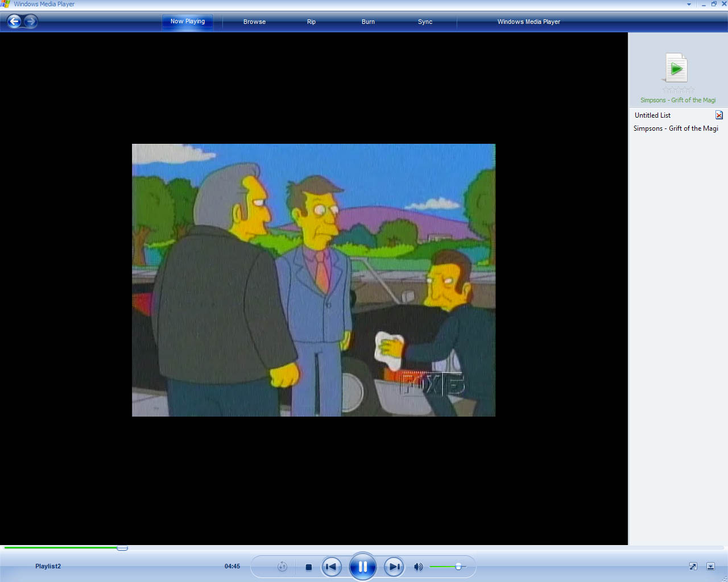Go back with the Back arrow button

coord(14,22)
